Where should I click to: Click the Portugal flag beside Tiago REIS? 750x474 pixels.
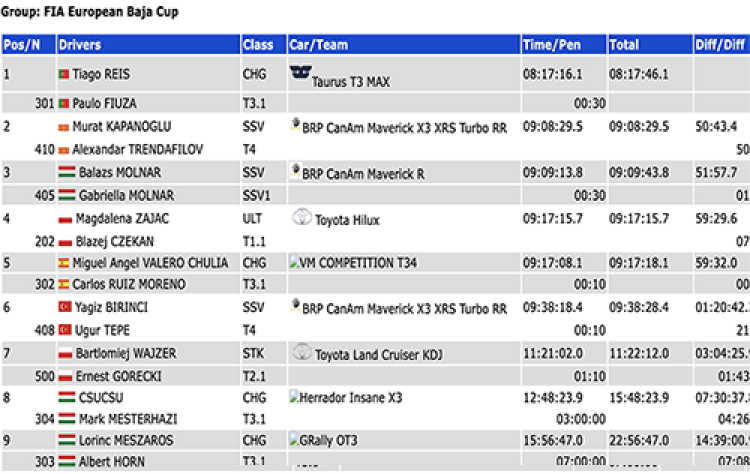pos(64,74)
